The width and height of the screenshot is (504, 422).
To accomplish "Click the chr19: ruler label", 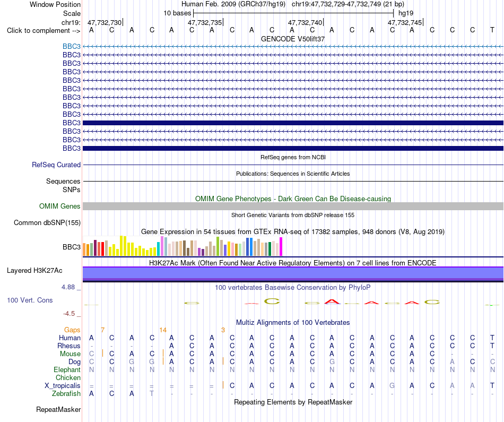I will 71,22.
